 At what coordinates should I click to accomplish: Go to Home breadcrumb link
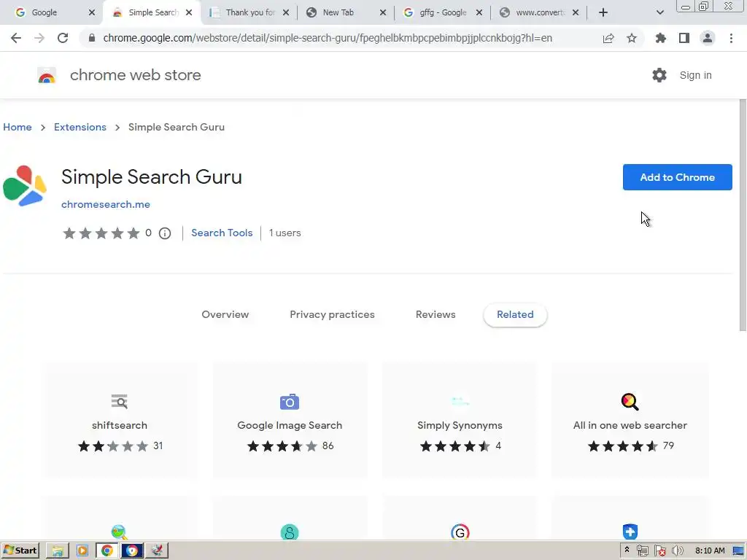tap(18, 127)
